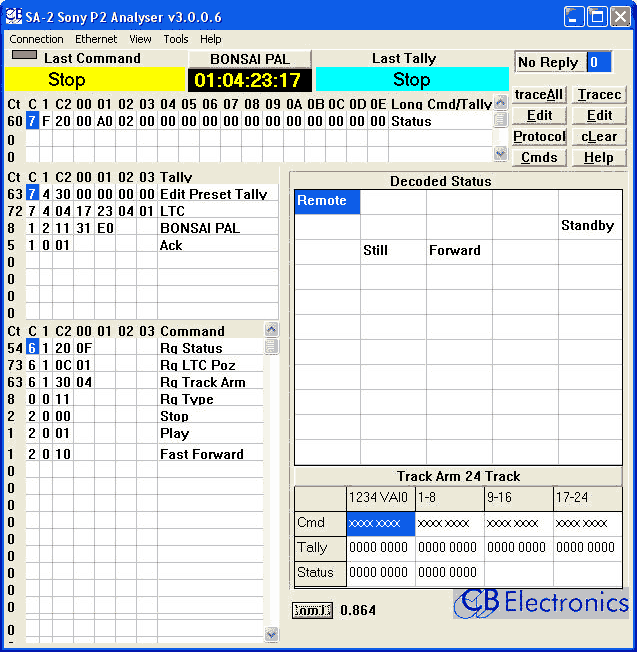Click the com port icon beside 0.864
This screenshot has width=637, height=652.
pos(312,610)
